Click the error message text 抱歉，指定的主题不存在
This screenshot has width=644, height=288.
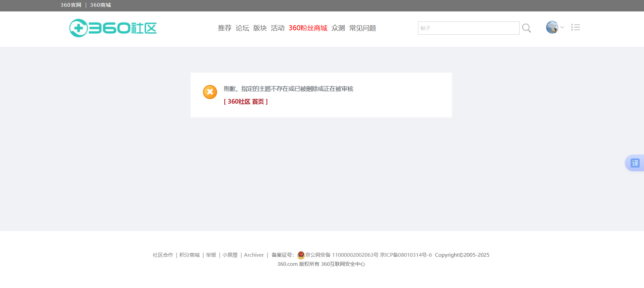(289, 89)
